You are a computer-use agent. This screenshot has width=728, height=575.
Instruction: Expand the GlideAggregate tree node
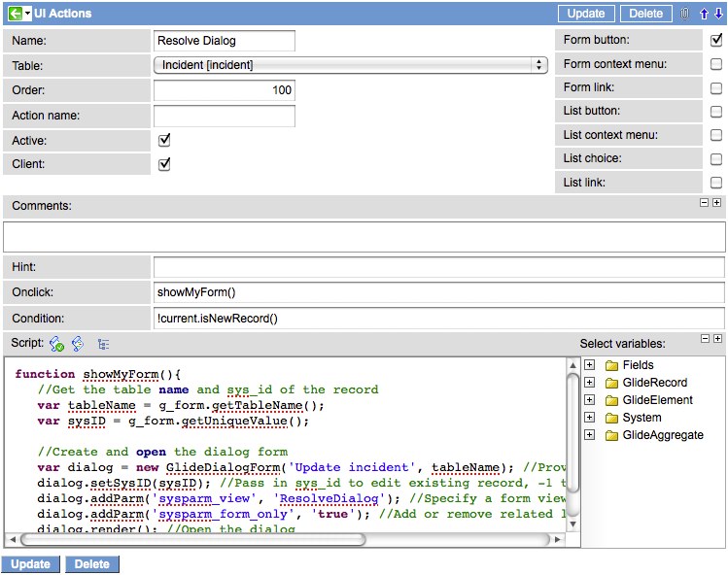click(590, 435)
